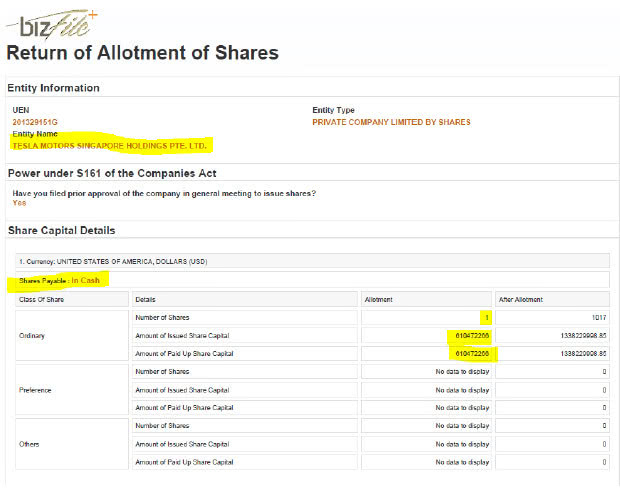The image size is (620, 501).
Task: Click the 'Entity Type' label
Action: pos(333,110)
